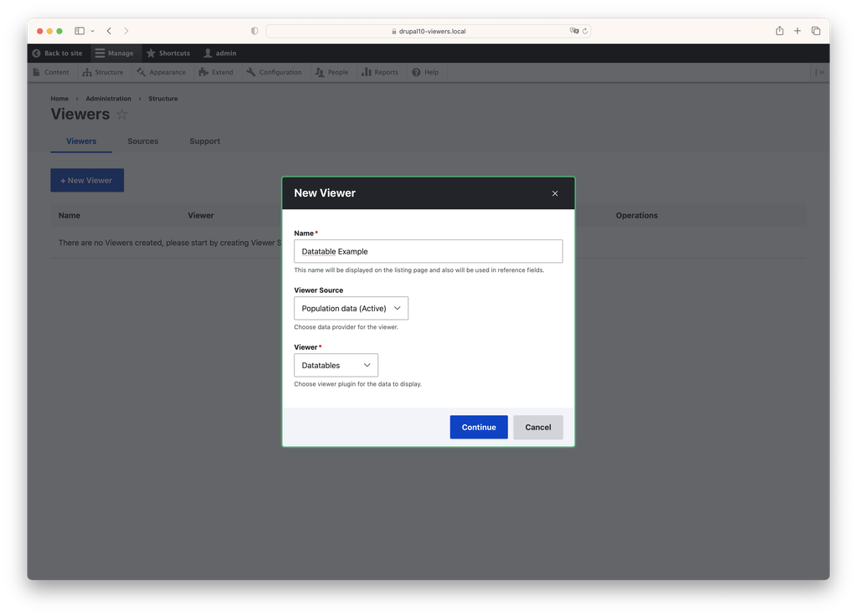Open the Help toolbar item
Screen dimensions: 857x616
(425, 72)
